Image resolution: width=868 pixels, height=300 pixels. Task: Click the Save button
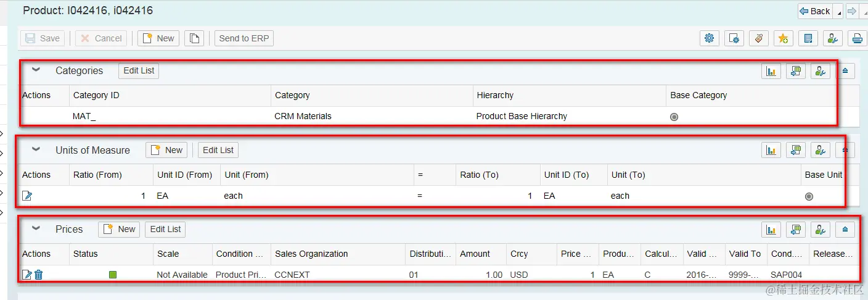[x=43, y=38]
